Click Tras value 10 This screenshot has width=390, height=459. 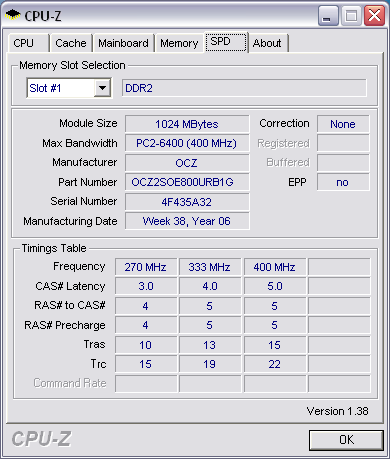[146, 345]
